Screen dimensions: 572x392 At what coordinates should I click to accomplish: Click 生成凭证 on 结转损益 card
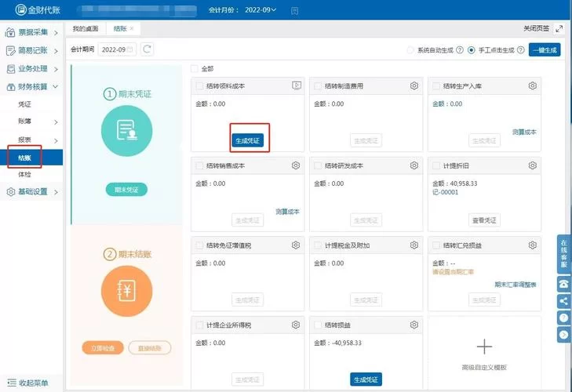tap(366, 379)
